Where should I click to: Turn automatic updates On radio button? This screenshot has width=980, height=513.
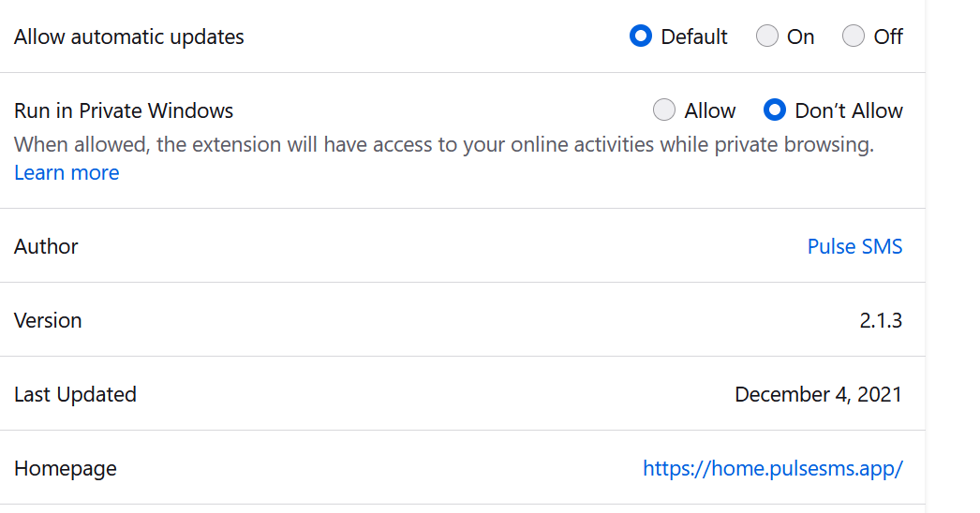click(x=767, y=37)
